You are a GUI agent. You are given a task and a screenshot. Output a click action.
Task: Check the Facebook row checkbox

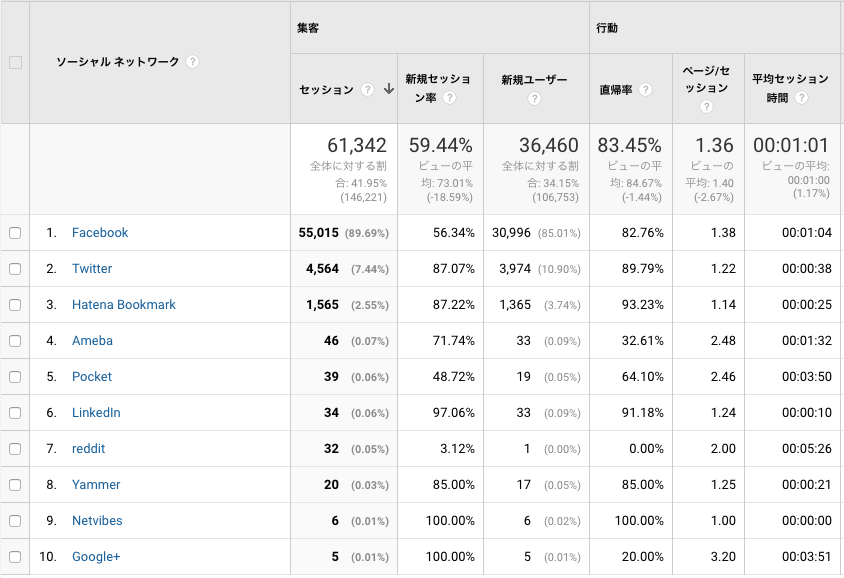15,233
